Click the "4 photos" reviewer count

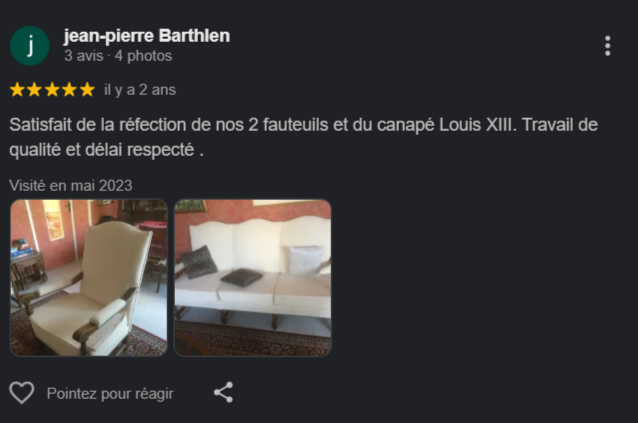click(x=143, y=56)
